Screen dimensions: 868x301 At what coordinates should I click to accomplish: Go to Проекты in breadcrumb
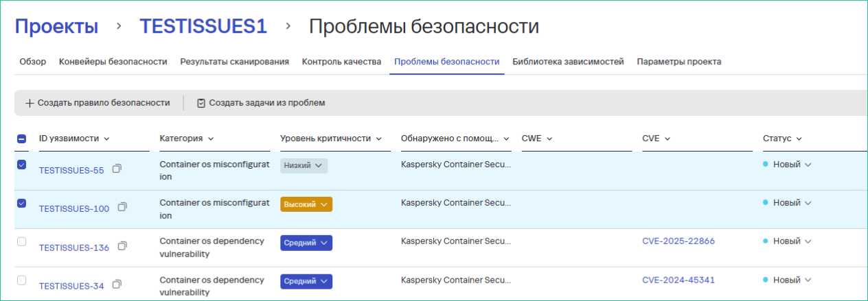tap(56, 27)
